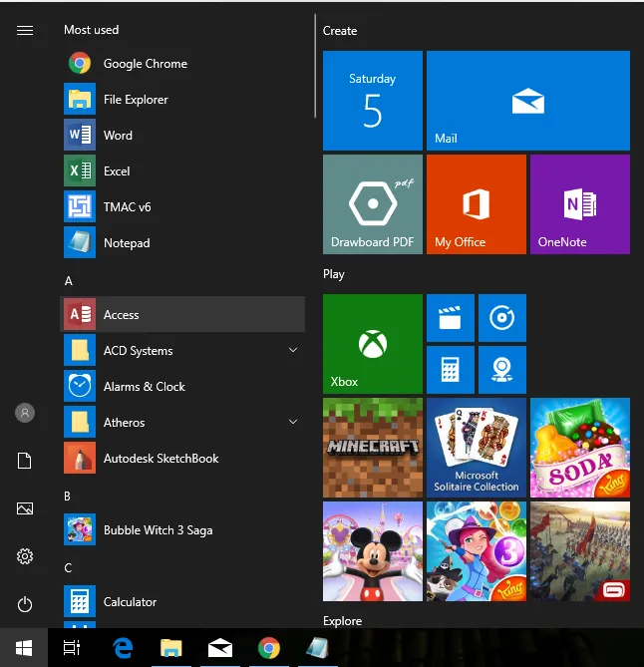Open File Explorer from the taskbar

[x=171, y=648]
